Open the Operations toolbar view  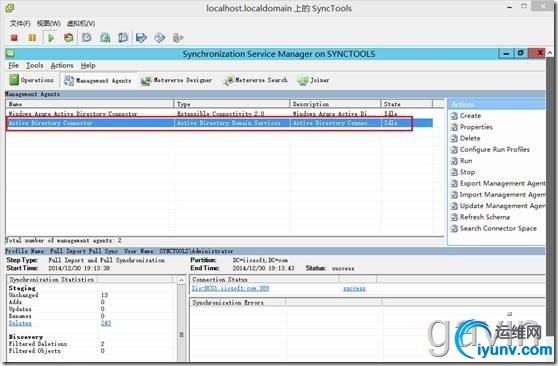31,80
